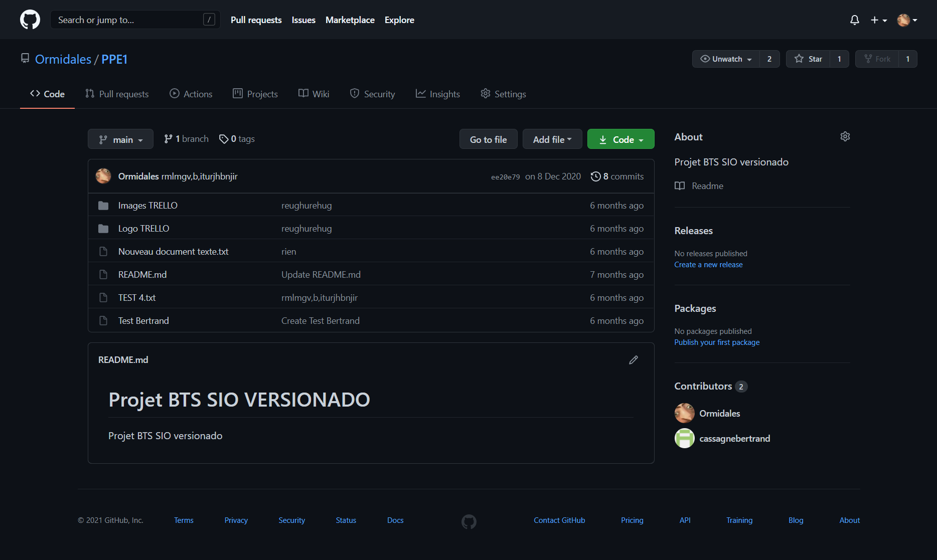Open Terms in footer
Viewport: 937px width, 560px height.
pos(184,520)
